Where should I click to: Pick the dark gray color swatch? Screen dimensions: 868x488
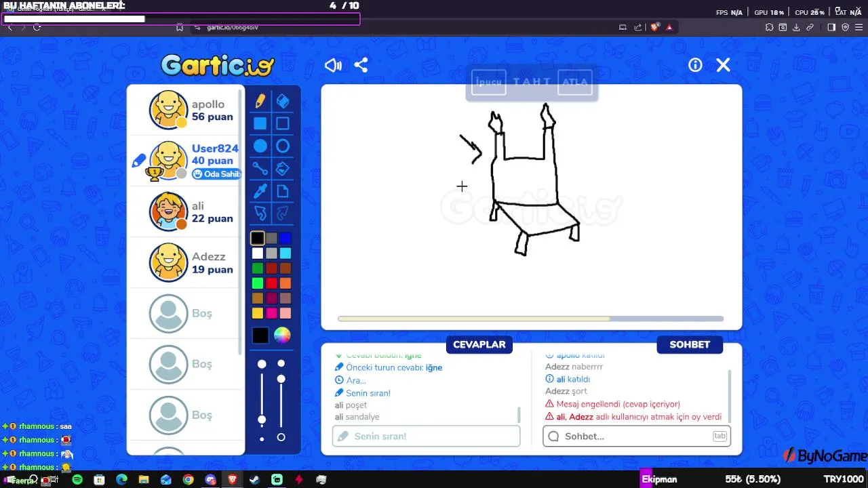click(271, 238)
